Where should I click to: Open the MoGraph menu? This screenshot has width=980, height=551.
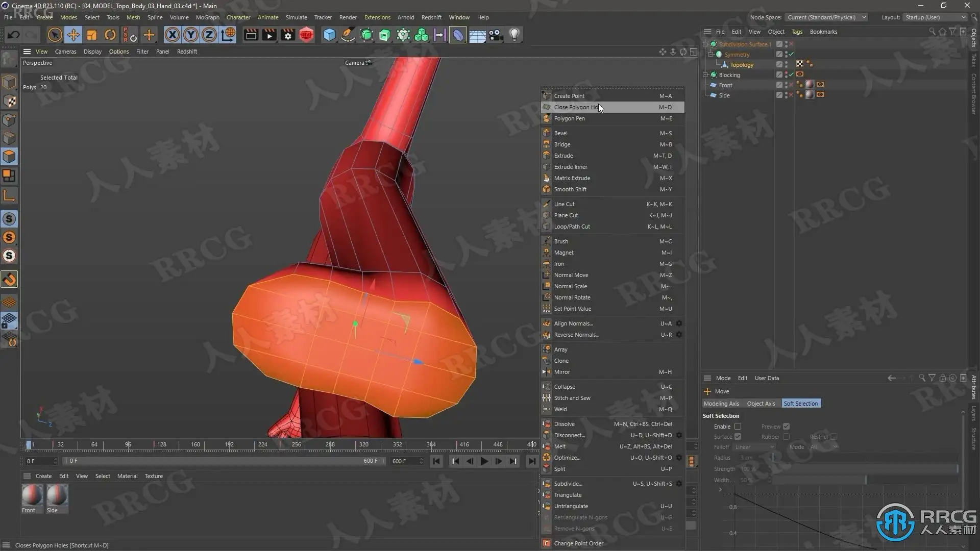(x=207, y=17)
